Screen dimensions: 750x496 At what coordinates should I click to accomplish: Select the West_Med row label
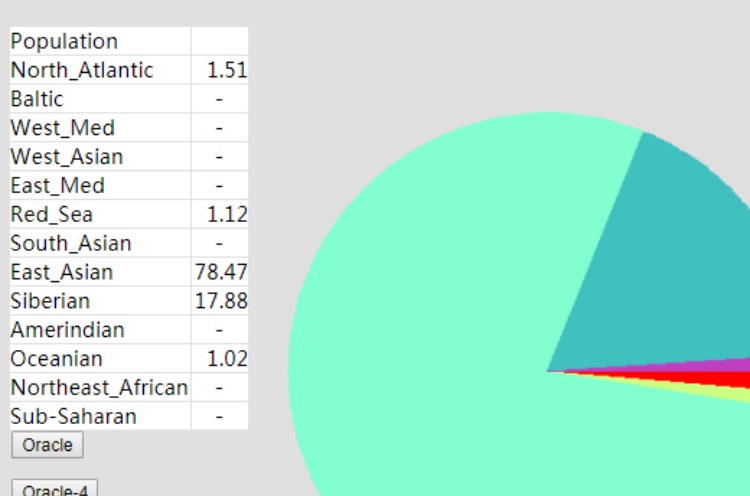(x=100, y=128)
